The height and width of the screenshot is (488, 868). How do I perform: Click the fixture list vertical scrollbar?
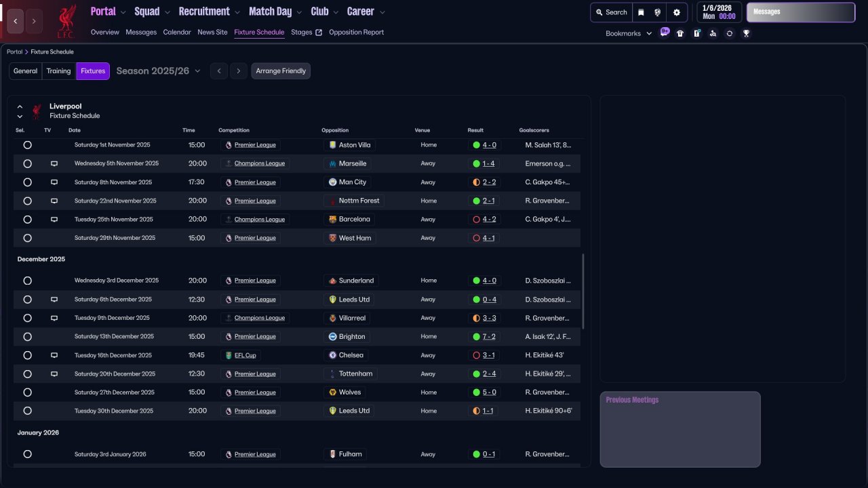pos(583,291)
